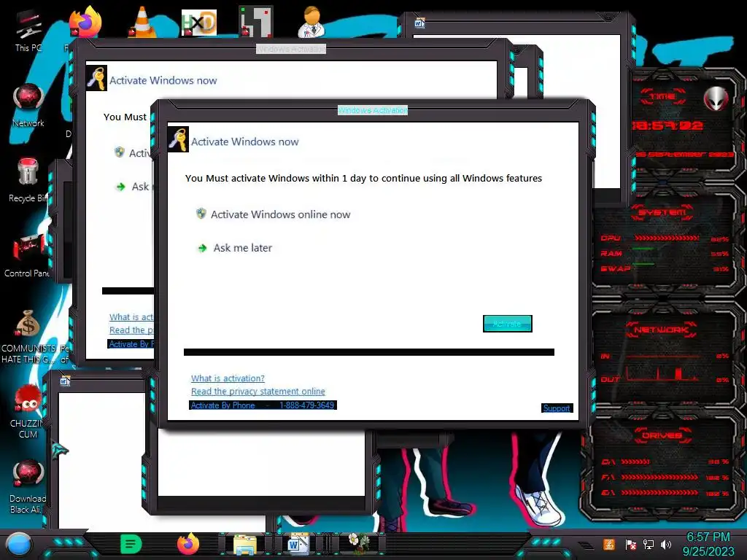The width and height of the screenshot is (747, 560).
Task: Click the cyan Activate button
Action: (x=508, y=324)
